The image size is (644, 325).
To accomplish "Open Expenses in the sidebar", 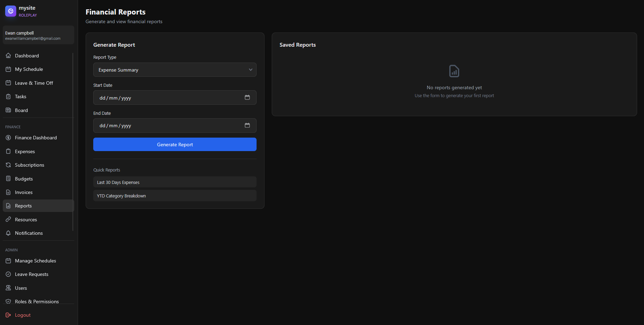I will coord(25,151).
